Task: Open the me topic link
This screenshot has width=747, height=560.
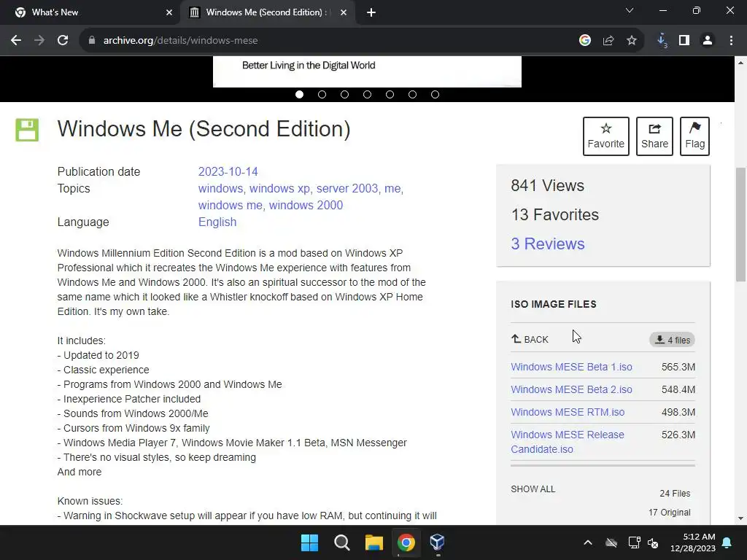Action: [392, 189]
